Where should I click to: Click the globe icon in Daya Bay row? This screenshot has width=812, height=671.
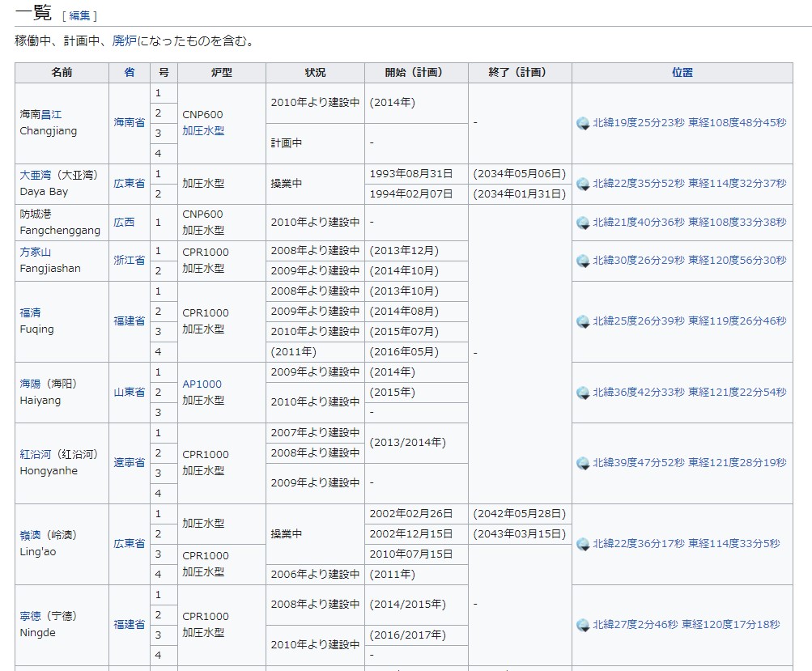[583, 184]
